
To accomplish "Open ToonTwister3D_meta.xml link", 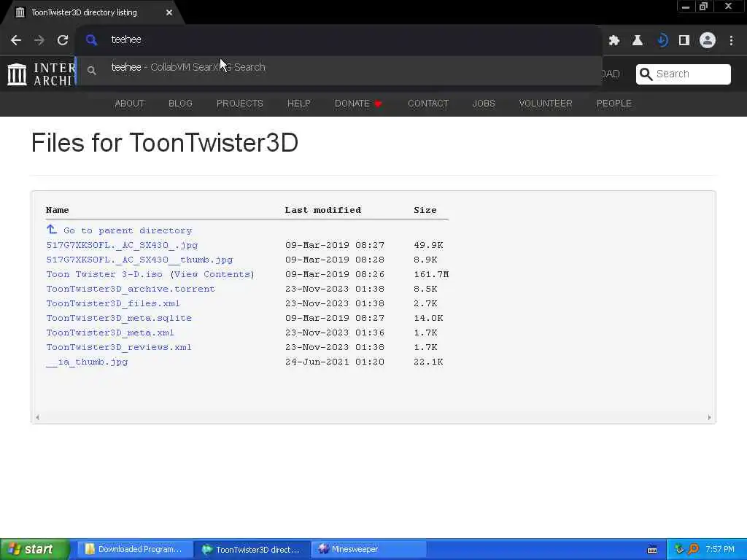I will pos(110,332).
